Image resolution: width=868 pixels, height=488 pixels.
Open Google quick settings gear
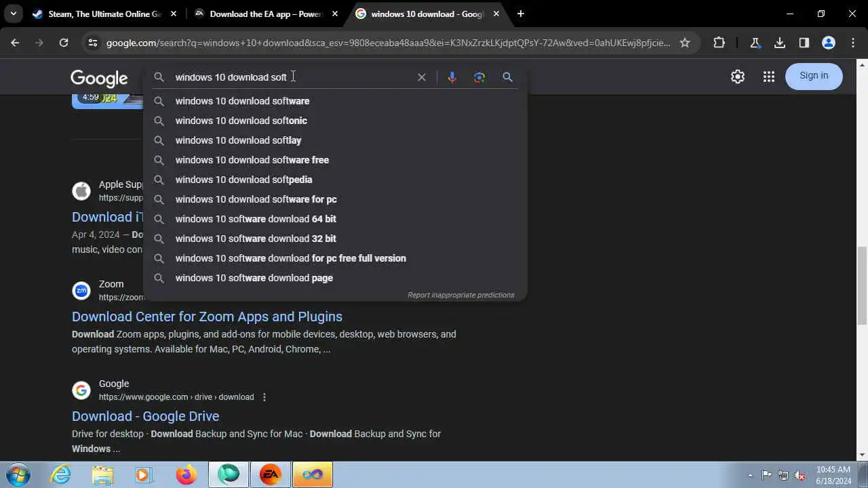(x=738, y=77)
